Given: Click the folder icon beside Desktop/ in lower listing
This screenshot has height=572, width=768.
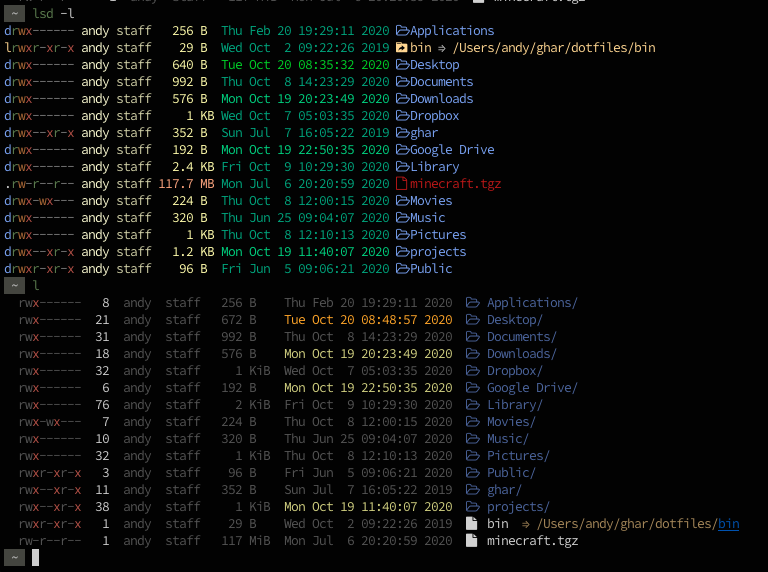Looking at the screenshot, I should pyautogui.click(x=473, y=320).
